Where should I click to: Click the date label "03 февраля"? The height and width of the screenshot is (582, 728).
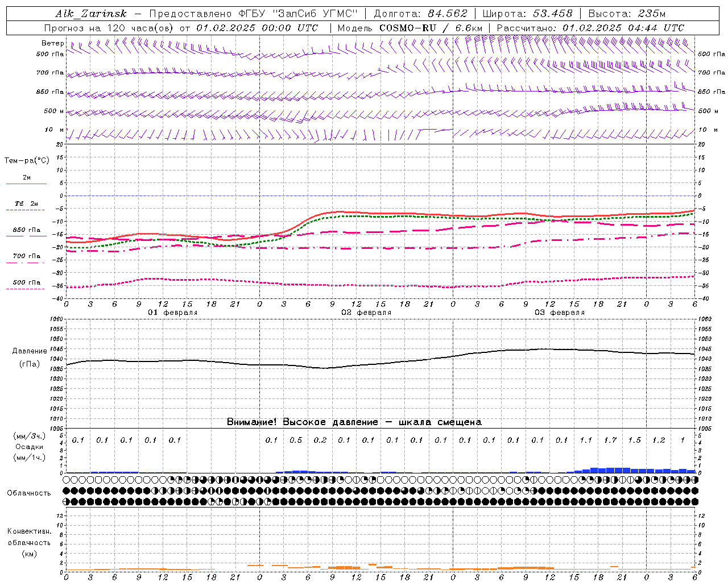tap(560, 313)
